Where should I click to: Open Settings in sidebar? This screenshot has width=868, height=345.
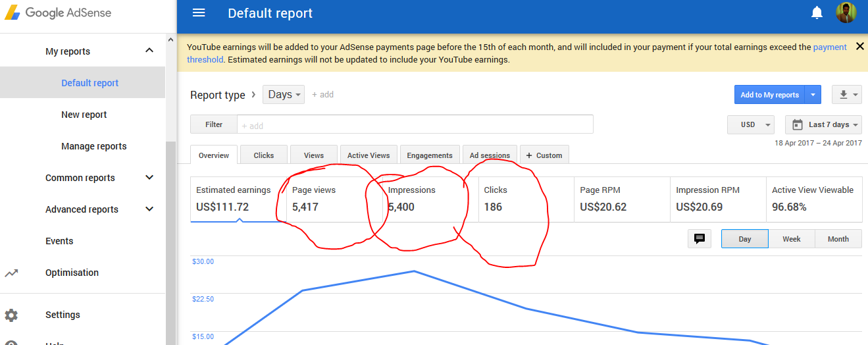tap(63, 315)
